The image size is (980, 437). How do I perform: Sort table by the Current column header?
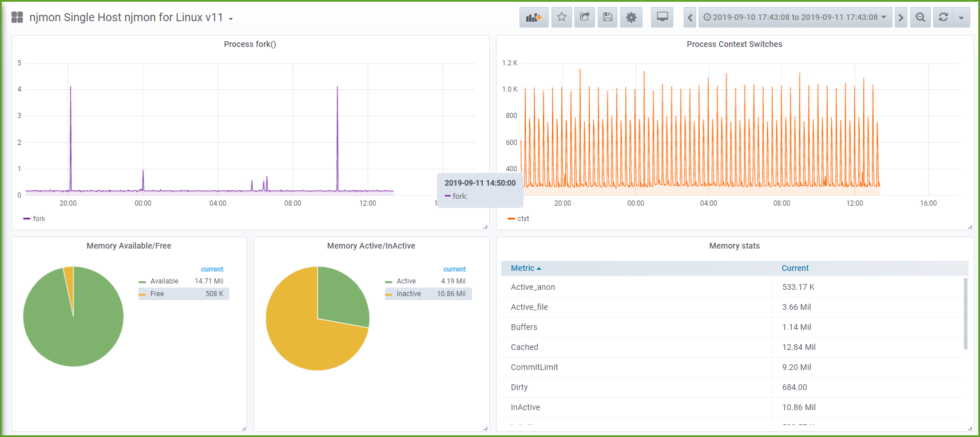tap(795, 268)
